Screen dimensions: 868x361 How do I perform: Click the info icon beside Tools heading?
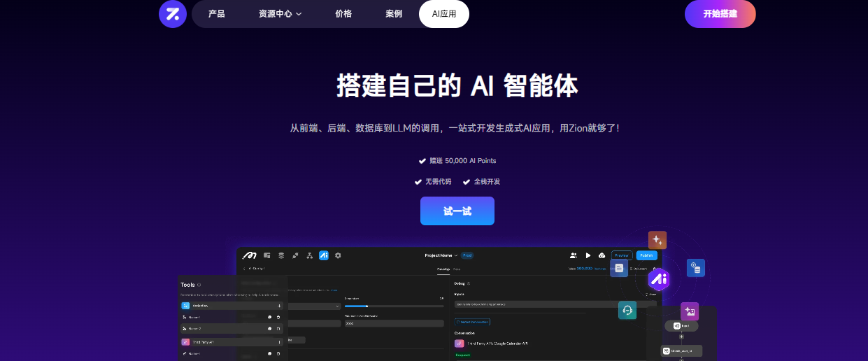coord(199,285)
